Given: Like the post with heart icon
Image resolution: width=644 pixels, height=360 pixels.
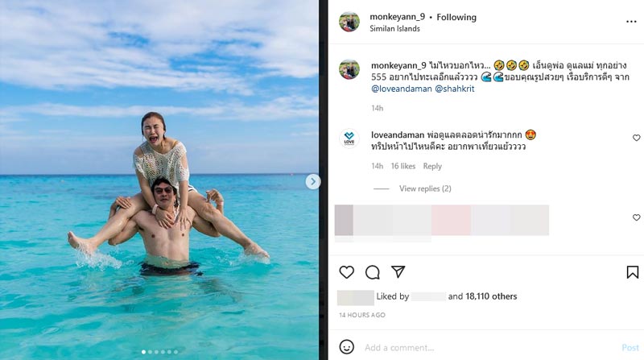Looking at the screenshot, I should [347, 272].
